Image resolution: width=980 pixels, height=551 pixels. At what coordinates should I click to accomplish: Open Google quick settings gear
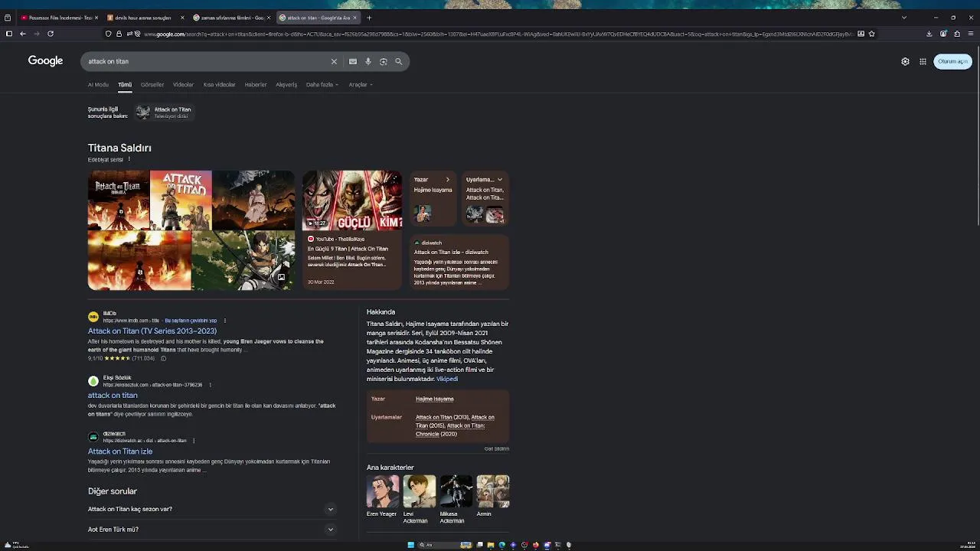coord(905,61)
